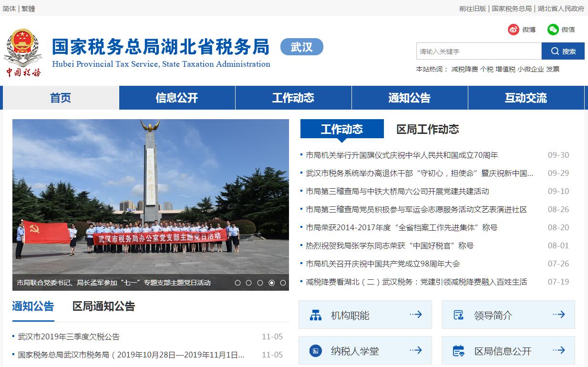Select the first carousel slide dot
The width and height of the screenshot is (588, 367).
tap(237, 283)
